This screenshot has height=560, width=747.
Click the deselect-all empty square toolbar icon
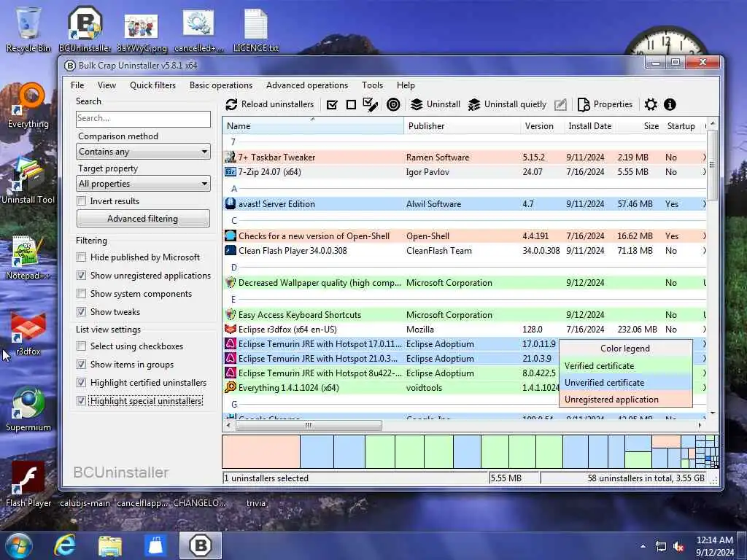(351, 104)
